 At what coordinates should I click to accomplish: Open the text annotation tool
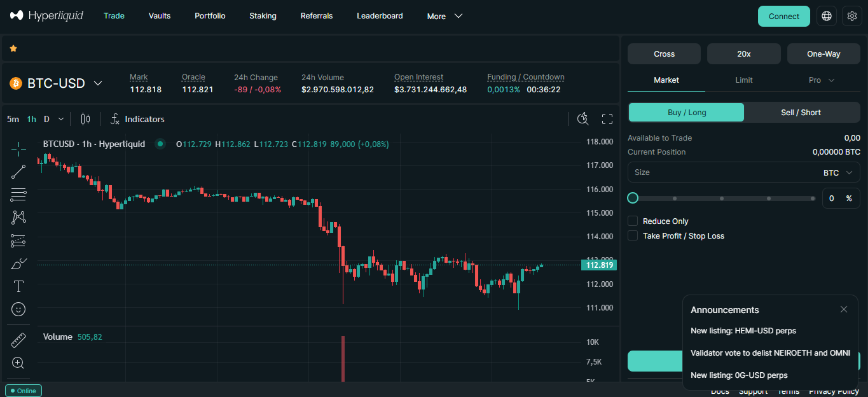pyautogui.click(x=18, y=286)
